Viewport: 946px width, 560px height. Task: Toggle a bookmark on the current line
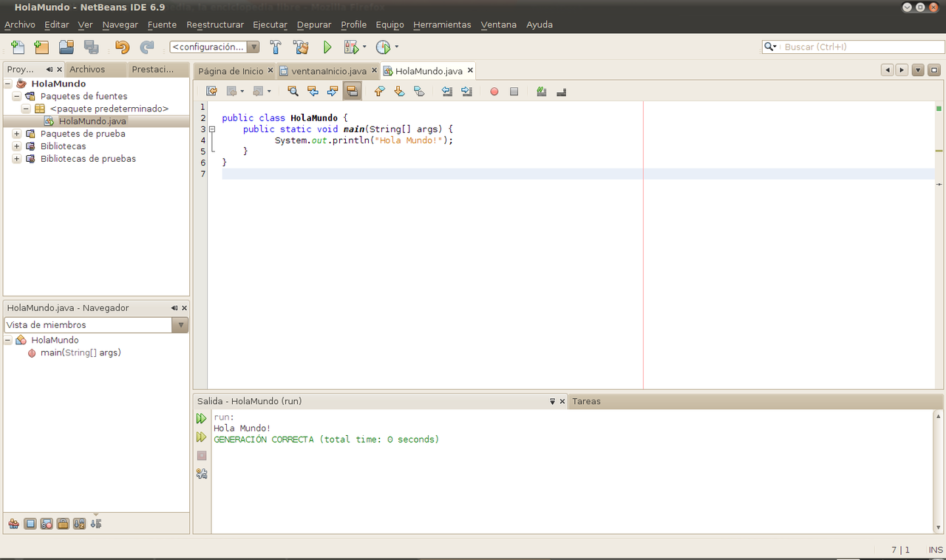419,91
